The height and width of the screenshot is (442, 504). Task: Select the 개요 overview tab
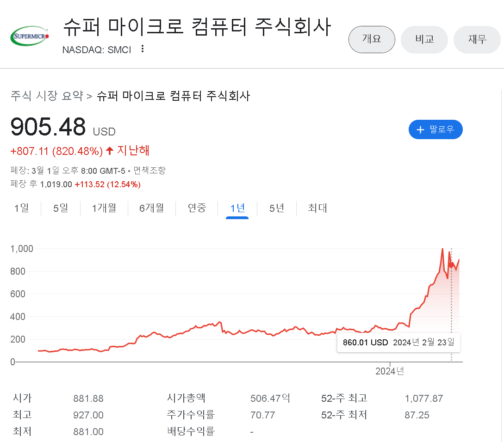tap(372, 39)
